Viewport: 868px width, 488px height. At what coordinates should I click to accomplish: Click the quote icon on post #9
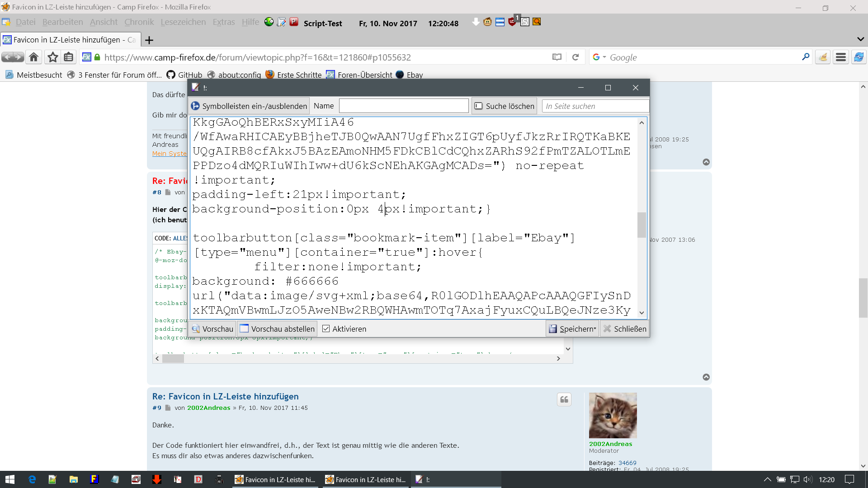click(564, 399)
